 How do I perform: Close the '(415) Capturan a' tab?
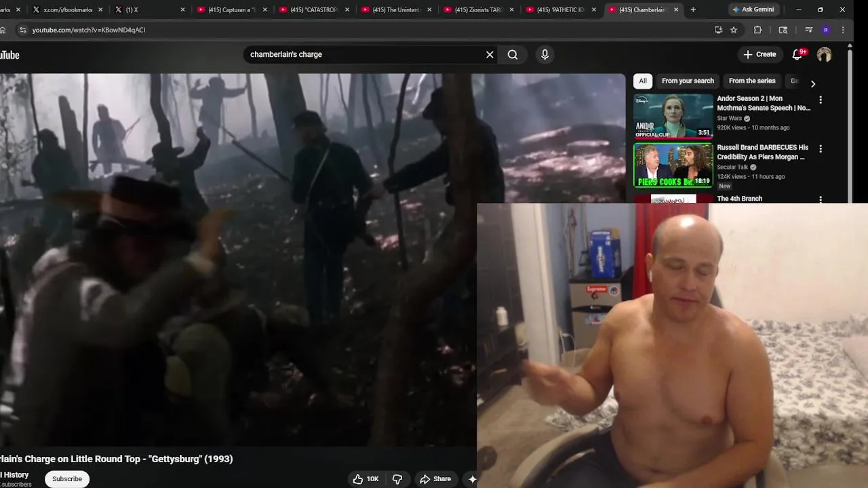click(264, 9)
